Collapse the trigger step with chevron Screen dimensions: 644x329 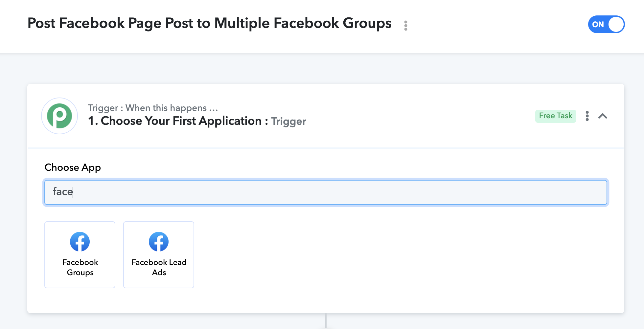pyautogui.click(x=603, y=116)
